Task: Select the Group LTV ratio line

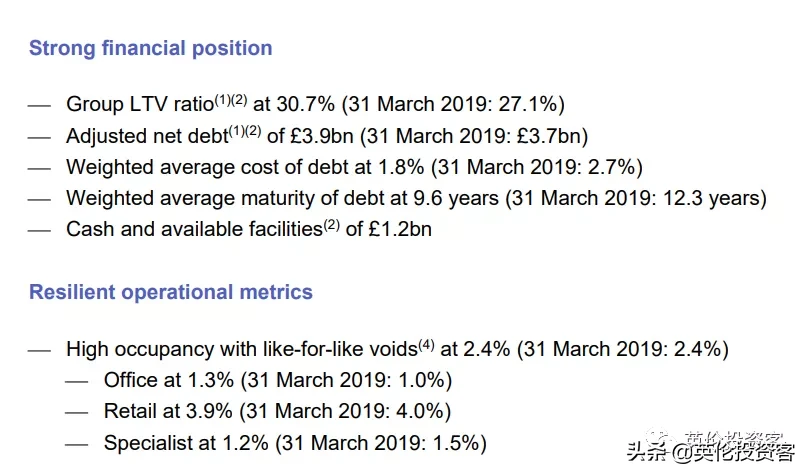Action: [316, 104]
